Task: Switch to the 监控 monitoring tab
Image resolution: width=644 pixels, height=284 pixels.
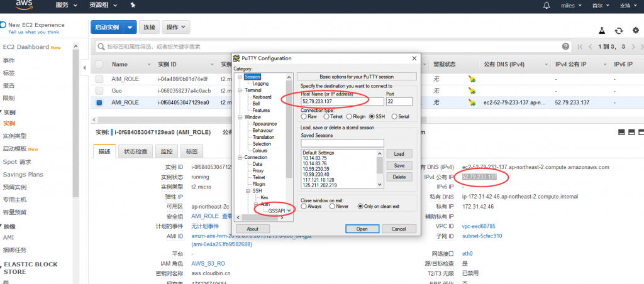Action: pyautogui.click(x=166, y=151)
